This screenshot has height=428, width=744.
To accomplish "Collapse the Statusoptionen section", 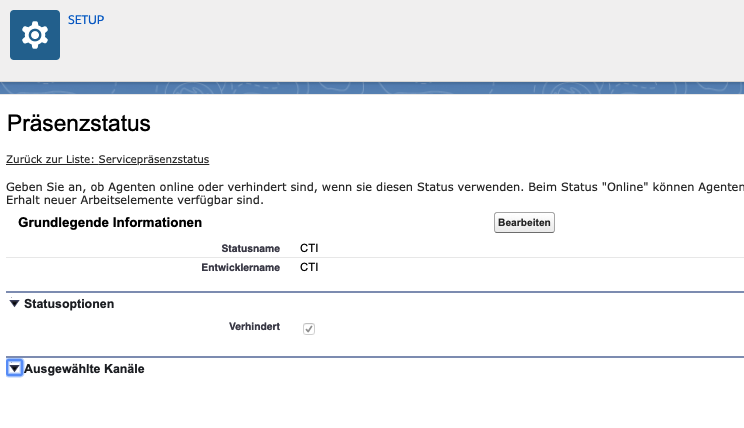I will tap(14, 303).
